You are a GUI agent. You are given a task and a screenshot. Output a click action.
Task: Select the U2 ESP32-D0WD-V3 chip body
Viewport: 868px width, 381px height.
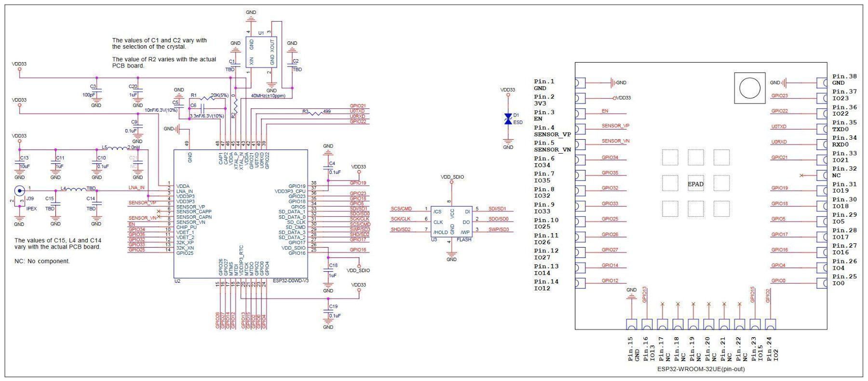241,213
